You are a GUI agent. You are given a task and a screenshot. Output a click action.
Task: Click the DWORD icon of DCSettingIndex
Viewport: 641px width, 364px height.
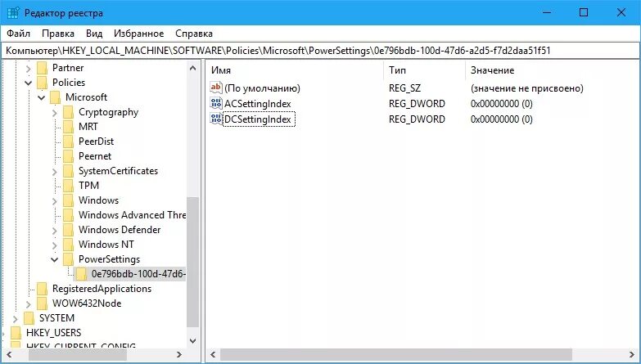coord(215,119)
